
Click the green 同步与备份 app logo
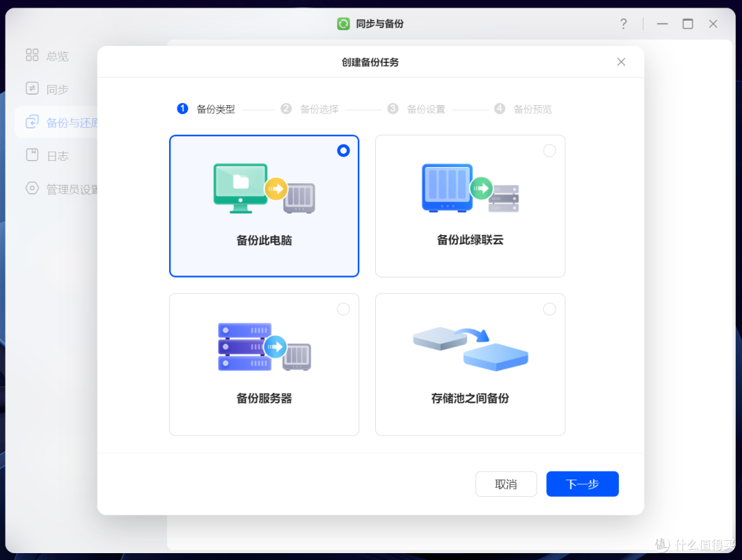tap(344, 23)
